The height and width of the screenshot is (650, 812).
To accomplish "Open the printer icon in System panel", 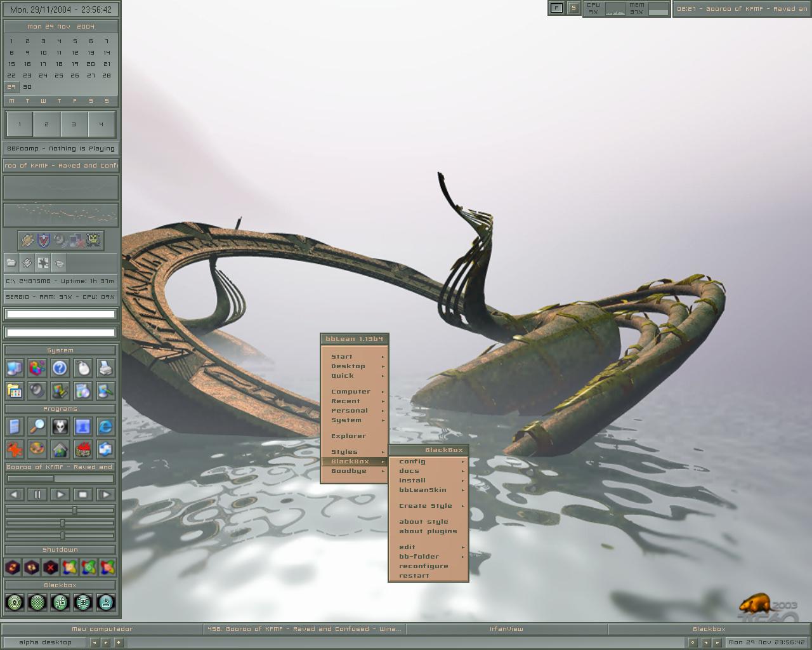I will pyautogui.click(x=105, y=368).
